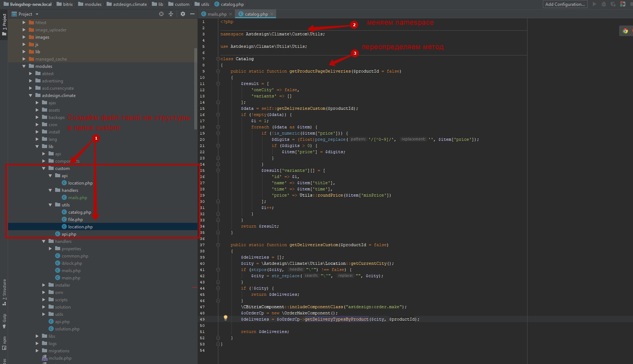Viewport: 633px width, 364px height.
Task: Click abtest folder icon
Action: click(x=38, y=73)
